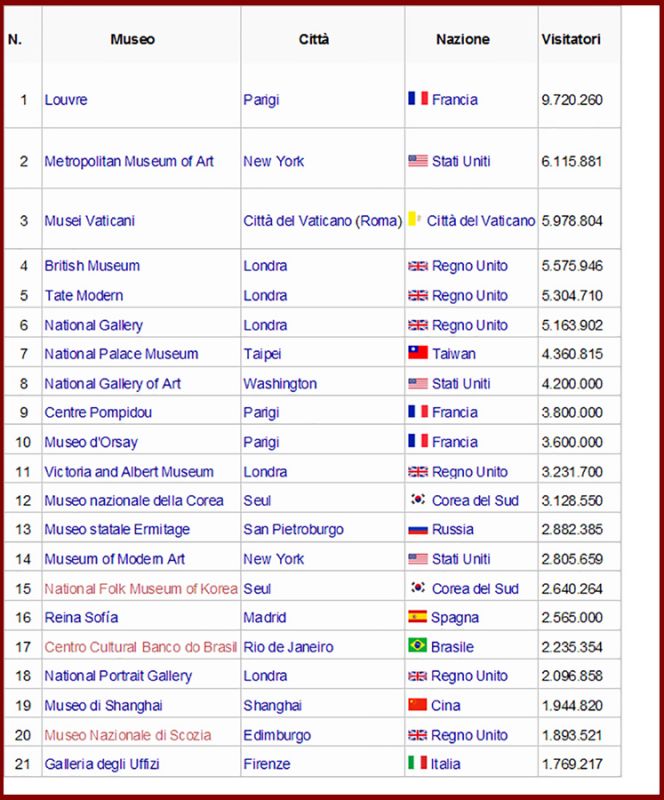664x800 pixels.
Task: Follow the Victoria and Albert Museum link
Action: (x=129, y=472)
